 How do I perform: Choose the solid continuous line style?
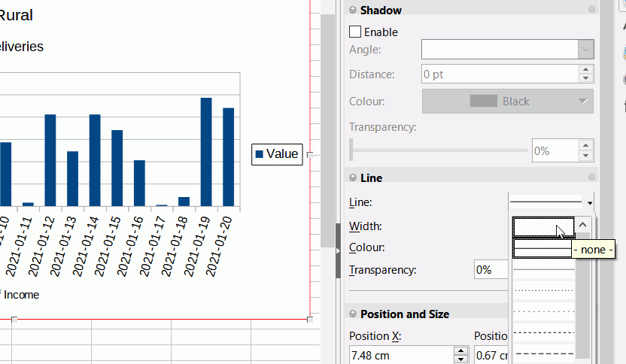tap(543, 249)
